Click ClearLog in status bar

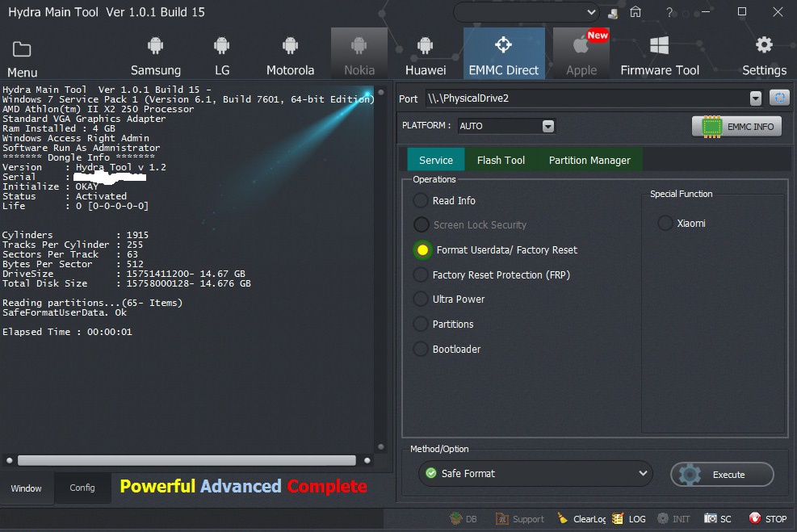click(x=581, y=519)
